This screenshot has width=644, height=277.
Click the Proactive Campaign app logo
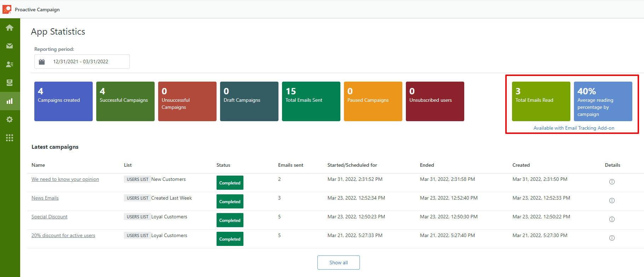tap(7, 9)
